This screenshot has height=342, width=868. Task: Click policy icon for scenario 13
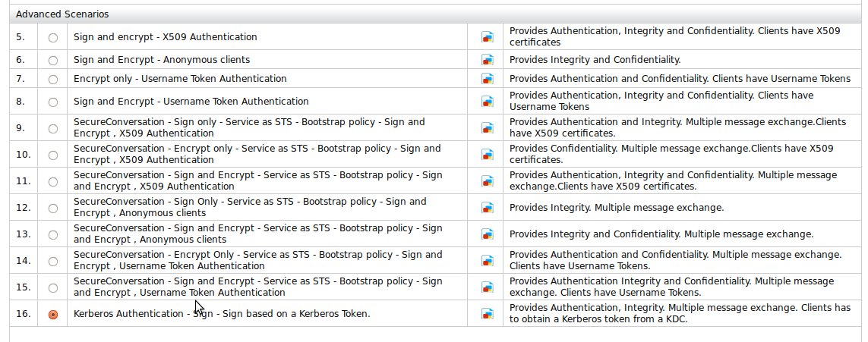point(488,234)
